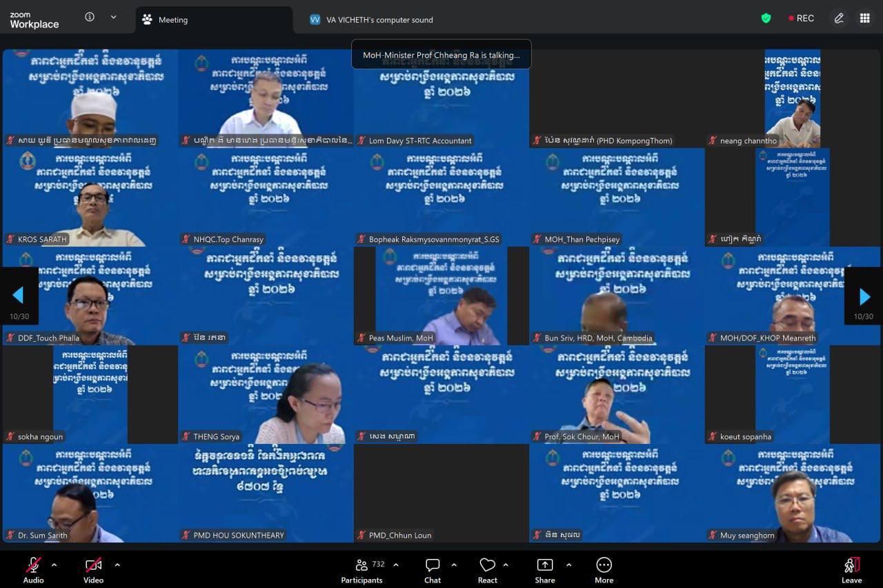Expand the caret next to React
Image resolution: width=883 pixels, height=588 pixels.
coord(506,565)
